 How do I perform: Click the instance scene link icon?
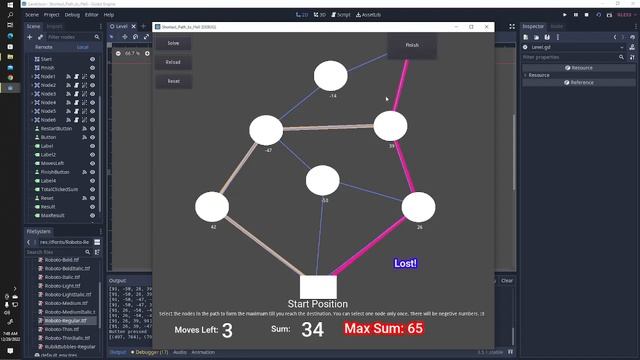pos(40,37)
